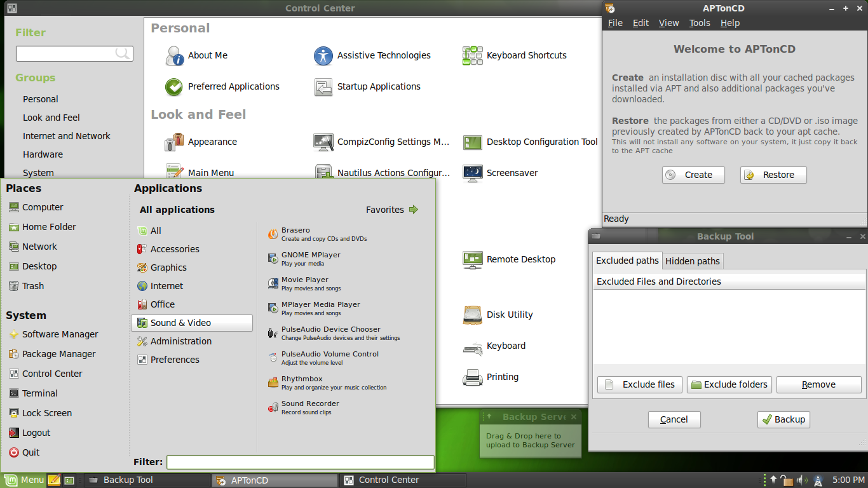Open Appearance settings in Control Center

(201, 142)
